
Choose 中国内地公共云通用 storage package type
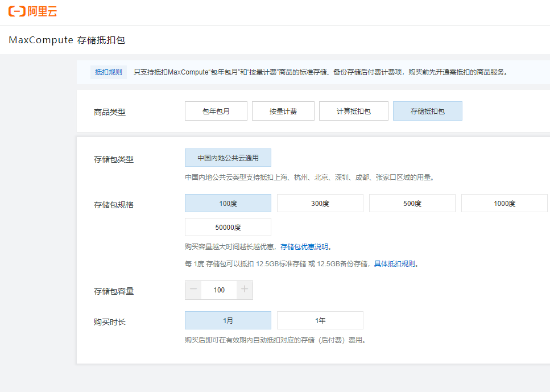pyautogui.click(x=228, y=158)
